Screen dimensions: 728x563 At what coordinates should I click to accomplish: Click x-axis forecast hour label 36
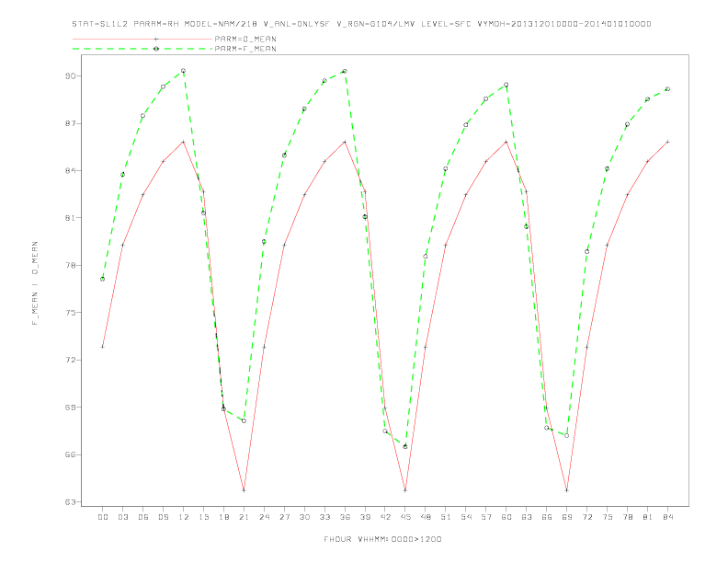click(x=345, y=517)
